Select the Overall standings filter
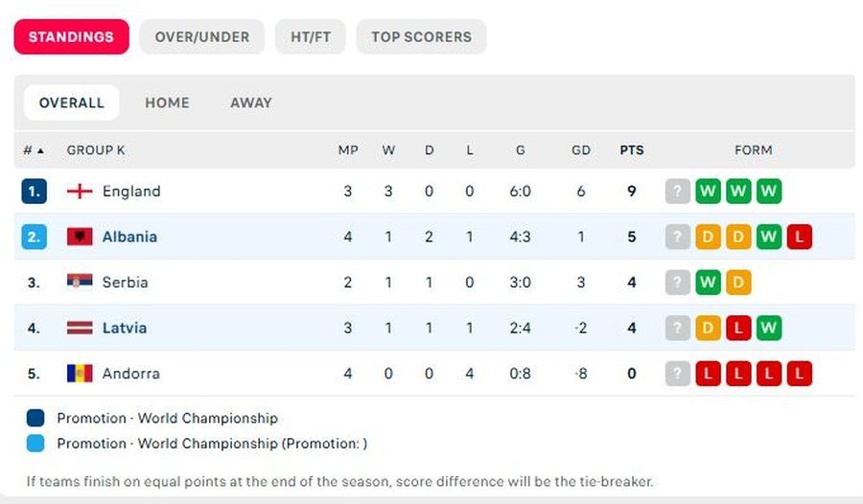Viewport: 863px width, 504px height. (72, 103)
